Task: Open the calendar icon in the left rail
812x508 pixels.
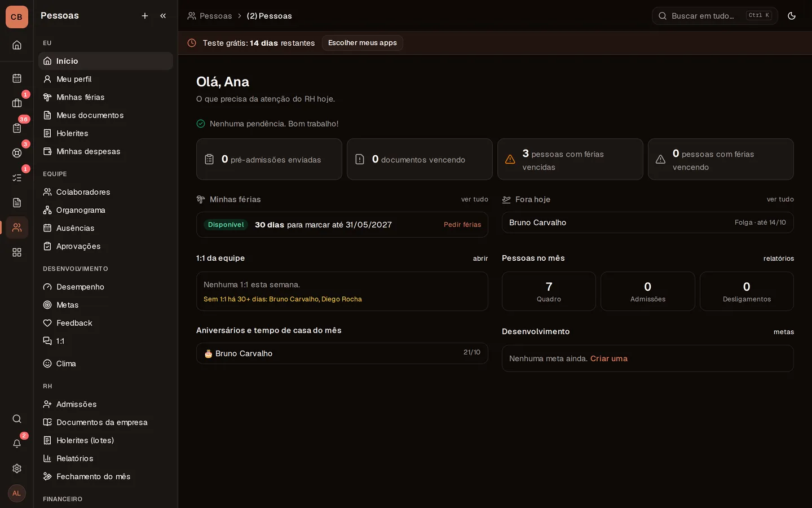Action: (17, 78)
